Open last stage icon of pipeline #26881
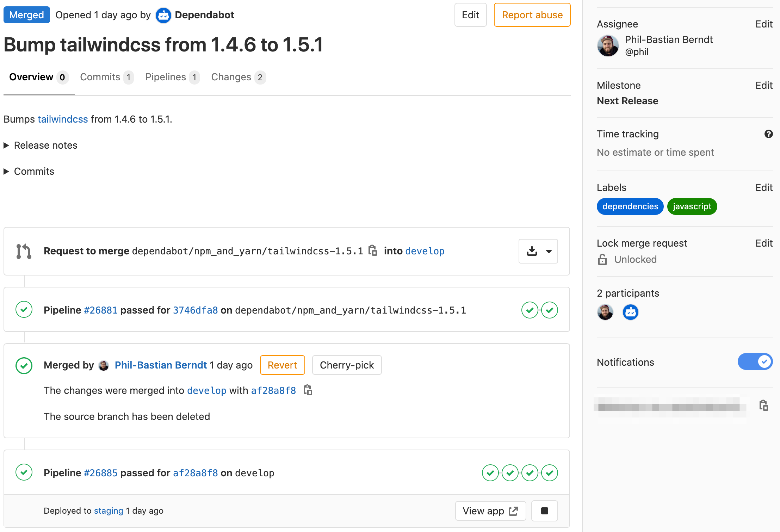780x532 pixels. 549,310
